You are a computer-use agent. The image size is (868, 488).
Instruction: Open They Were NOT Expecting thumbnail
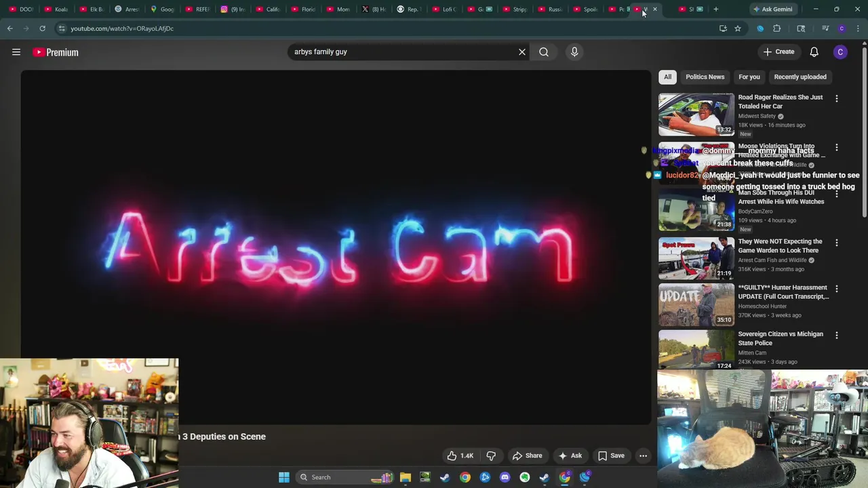pyautogui.click(x=696, y=258)
